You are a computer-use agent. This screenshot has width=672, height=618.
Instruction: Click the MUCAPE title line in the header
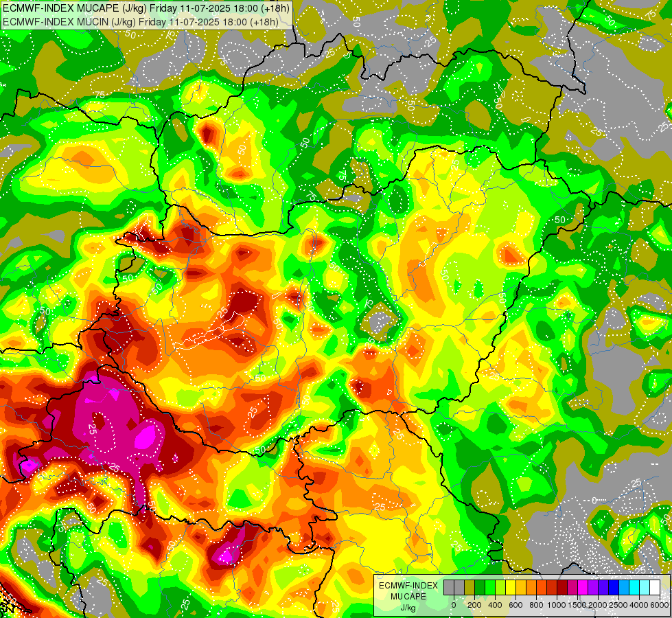[x=146, y=8]
